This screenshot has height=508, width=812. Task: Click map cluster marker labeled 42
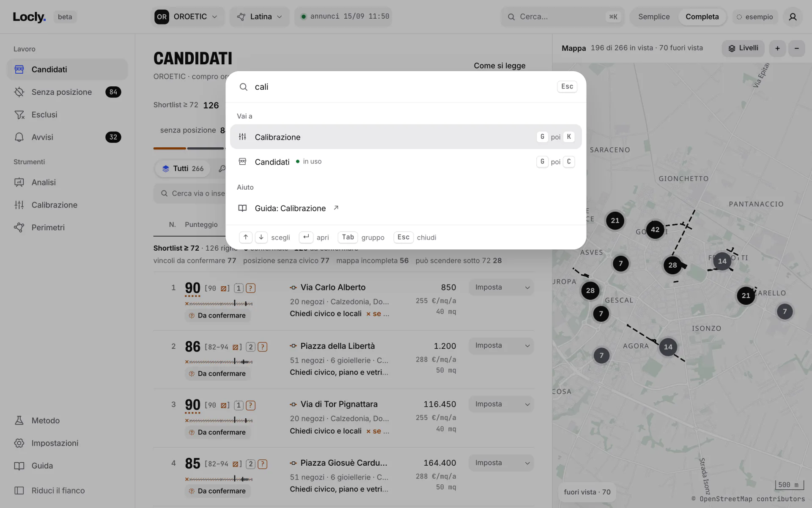(x=655, y=230)
